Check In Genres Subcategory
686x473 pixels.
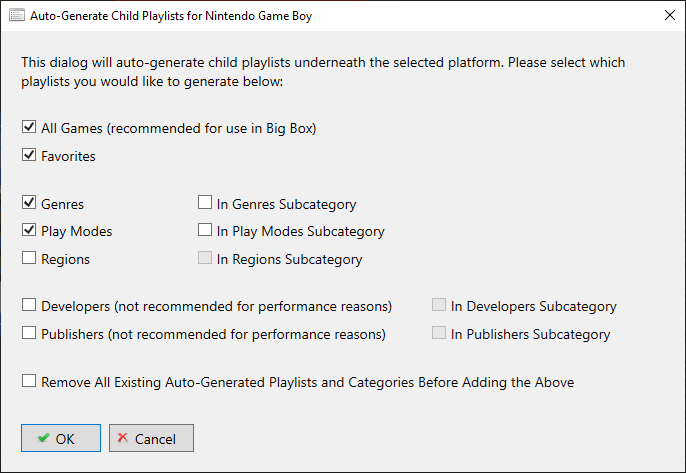pos(205,203)
